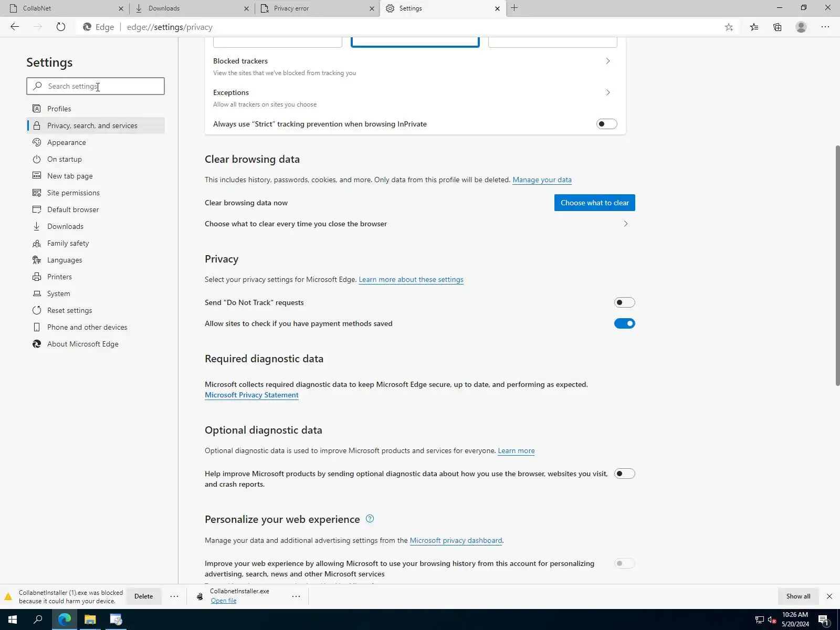Image resolution: width=840 pixels, height=630 pixels.
Task: Open the Collections icon
Action: (778, 27)
